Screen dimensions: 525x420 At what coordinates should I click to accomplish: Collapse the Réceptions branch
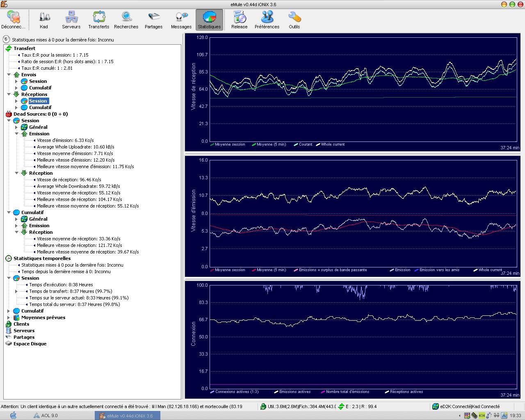click(9, 94)
